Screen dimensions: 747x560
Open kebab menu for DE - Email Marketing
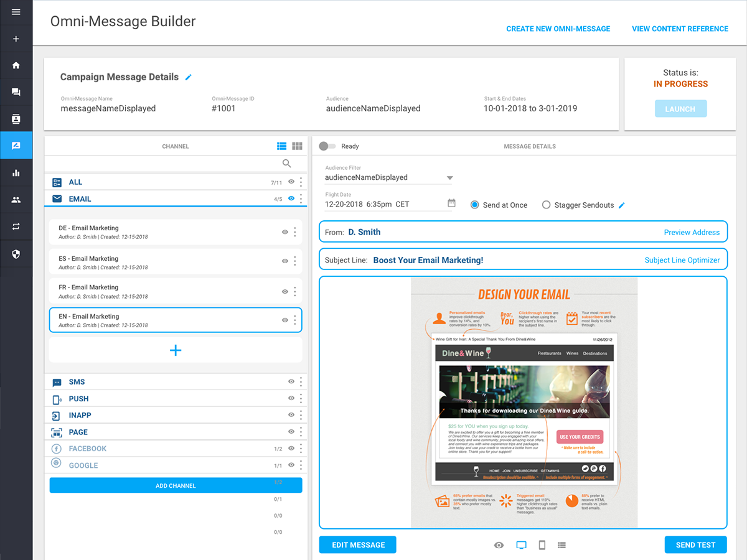click(x=295, y=232)
